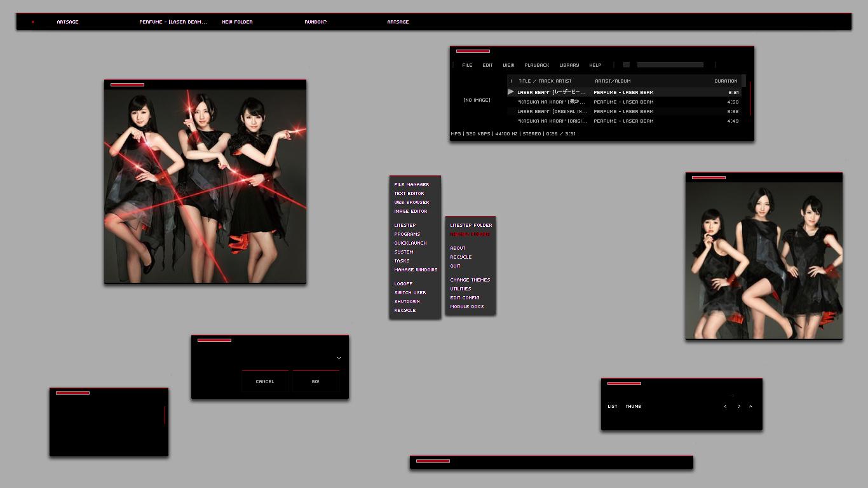Click the right arrow in the LIST/THUMB panel
Screen dimensions: 868x488
pyautogui.click(x=739, y=407)
